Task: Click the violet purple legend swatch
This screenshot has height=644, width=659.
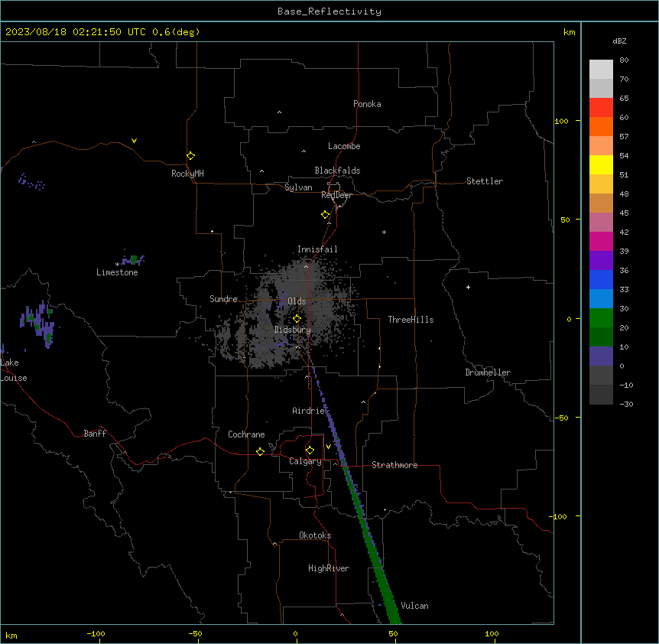Action: point(601,261)
